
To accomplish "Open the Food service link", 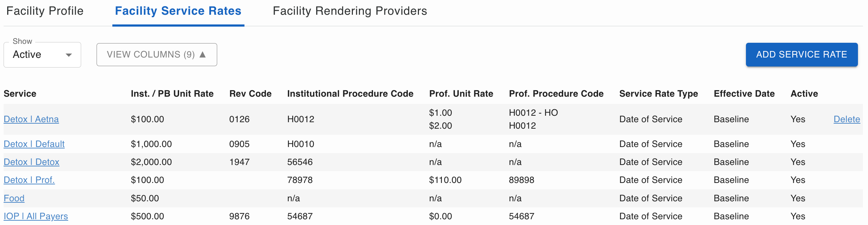I will point(14,198).
